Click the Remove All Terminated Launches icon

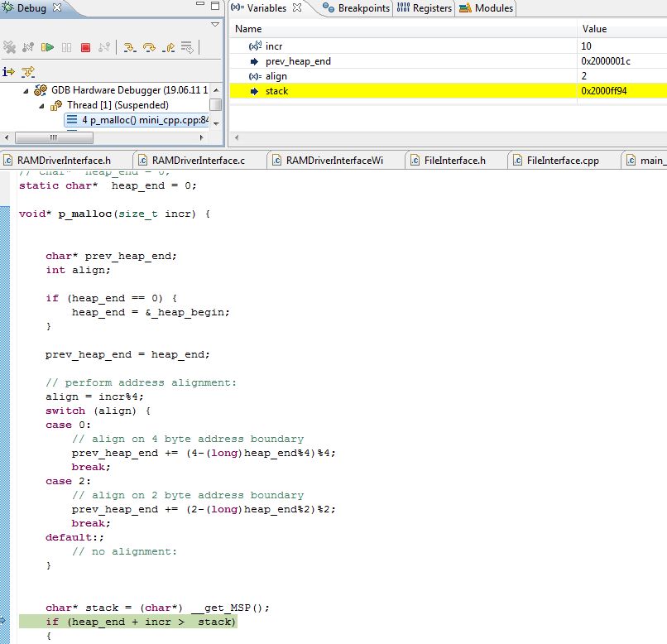click(9, 48)
